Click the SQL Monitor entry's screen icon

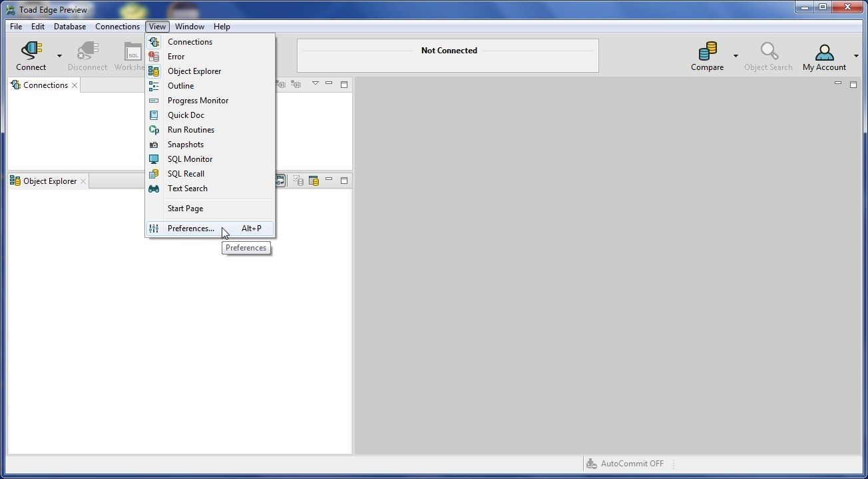(154, 159)
